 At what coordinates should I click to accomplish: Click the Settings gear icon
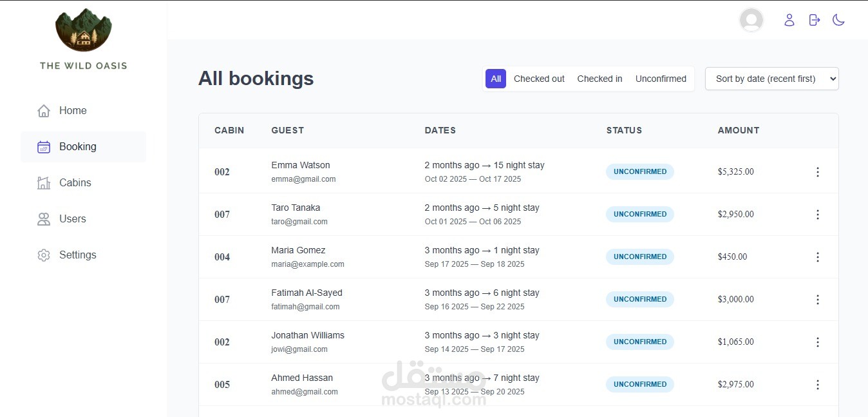[x=44, y=255]
